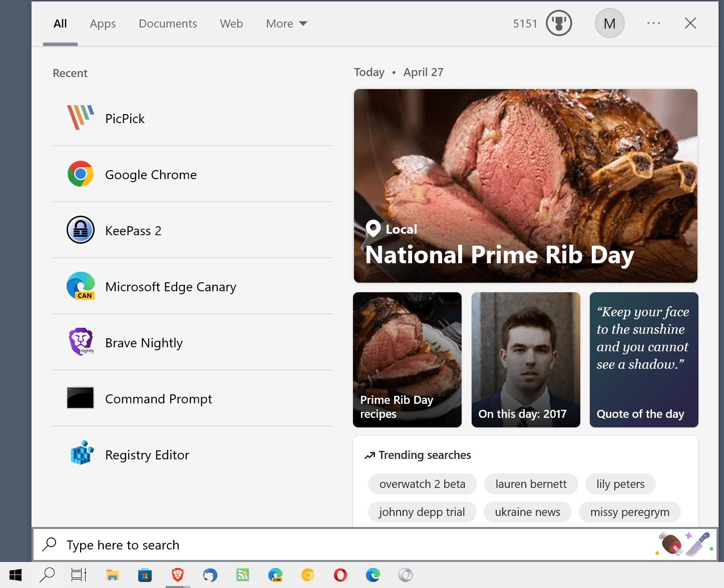
Task: Open the green RSS reader taskbar icon
Action: [243, 575]
